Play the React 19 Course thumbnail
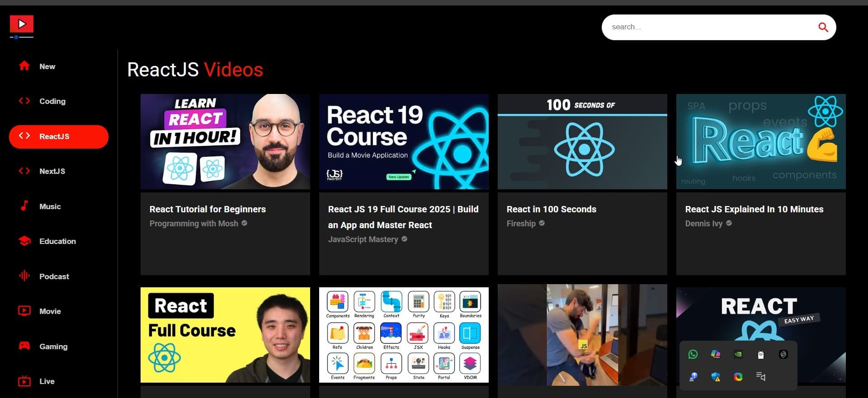Screen dimensions: 868x398 (x=404, y=141)
